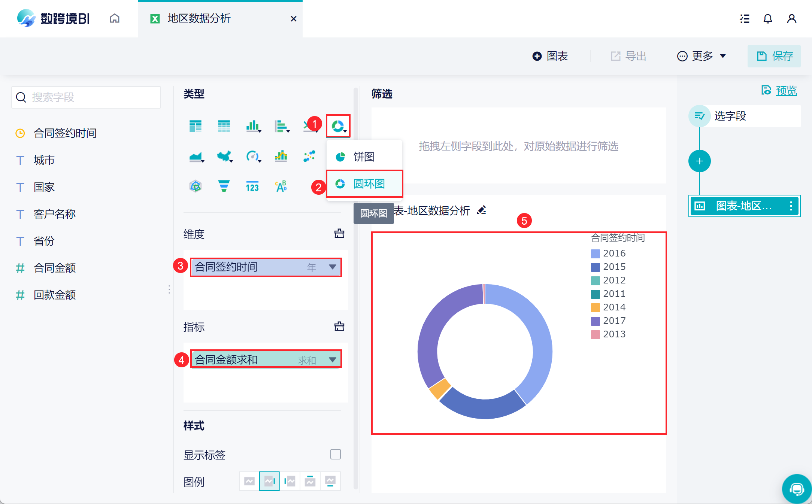Hide the legend with the no-legend option

249,481
